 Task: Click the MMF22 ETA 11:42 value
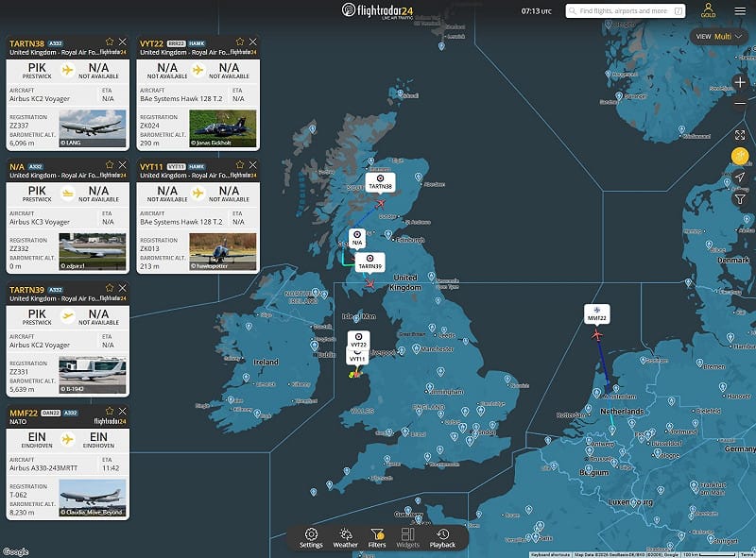click(111, 468)
